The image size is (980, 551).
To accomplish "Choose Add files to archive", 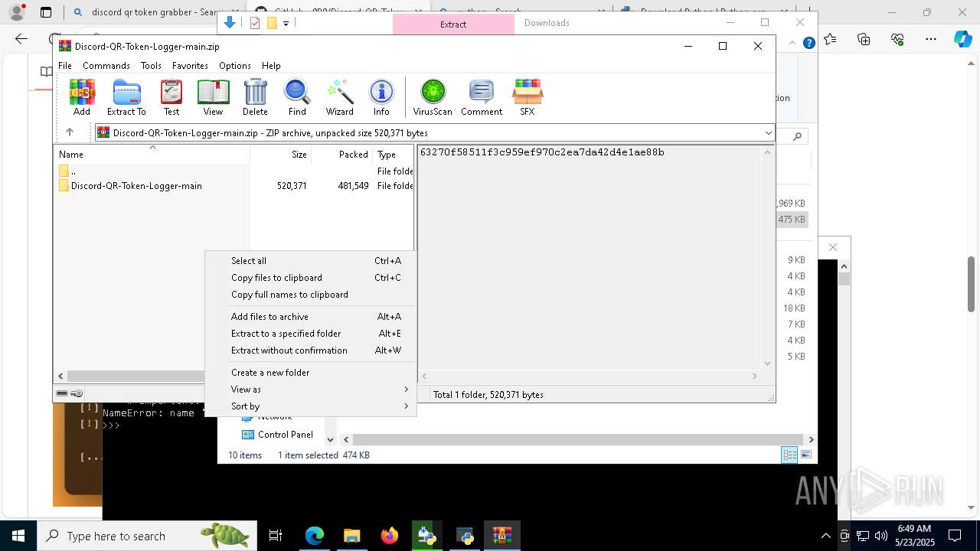I will coord(311,317).
